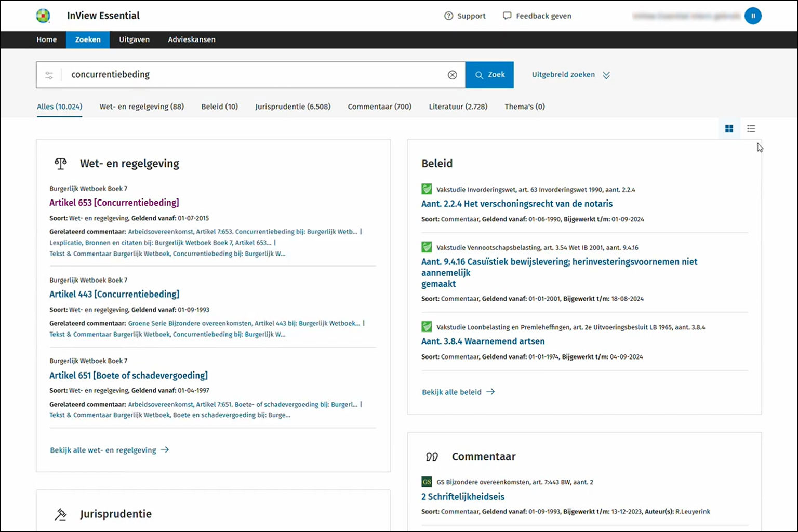Open Tekst & Commentaar link under Artikel 653
798x532 pixels.
pos(167,254)
